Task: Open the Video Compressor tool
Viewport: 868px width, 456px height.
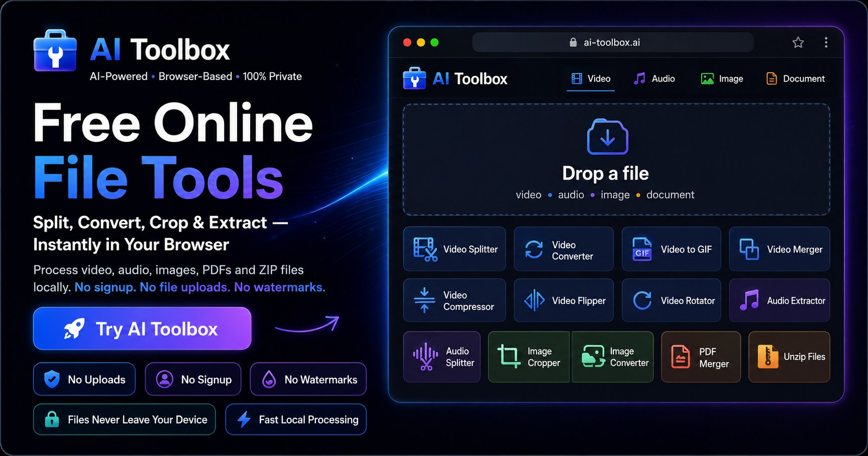Action: 454,300
